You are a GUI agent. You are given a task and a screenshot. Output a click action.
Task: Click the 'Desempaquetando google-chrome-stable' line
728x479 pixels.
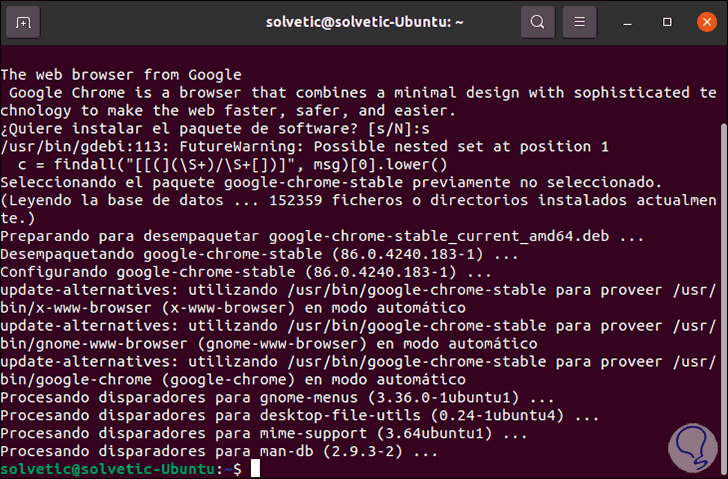coord(260,254)
